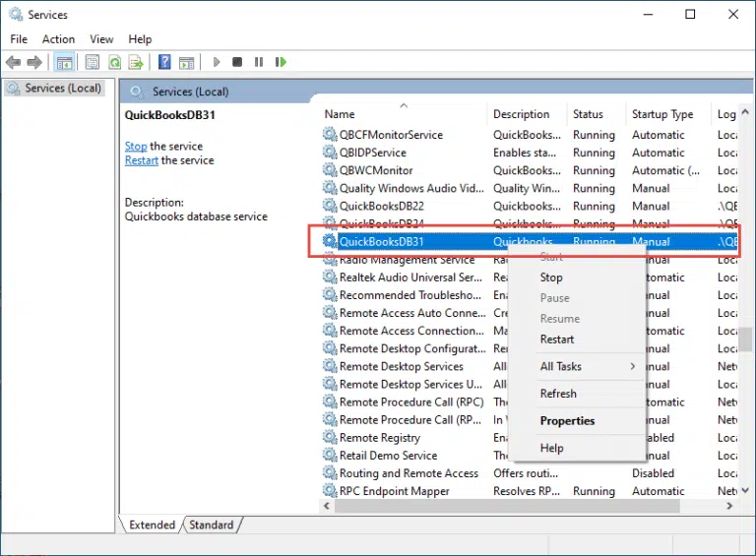Select Remote Procedure Call (RPC) service

point(411,402)
